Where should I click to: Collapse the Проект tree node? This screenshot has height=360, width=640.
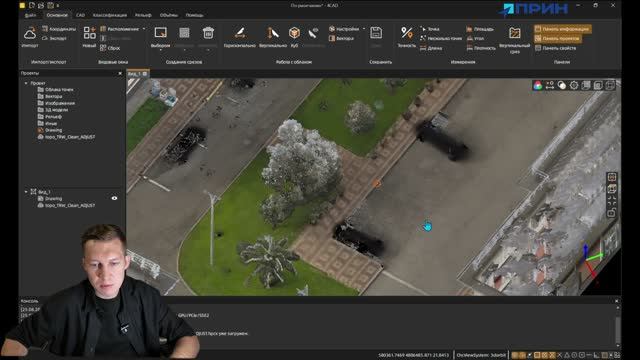click(26, 83)
